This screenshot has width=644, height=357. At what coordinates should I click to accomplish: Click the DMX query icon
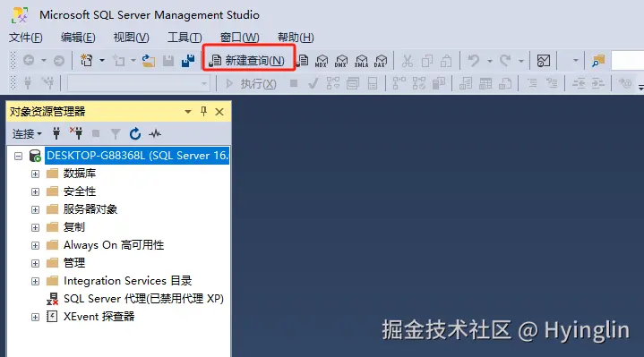(341, 61)
